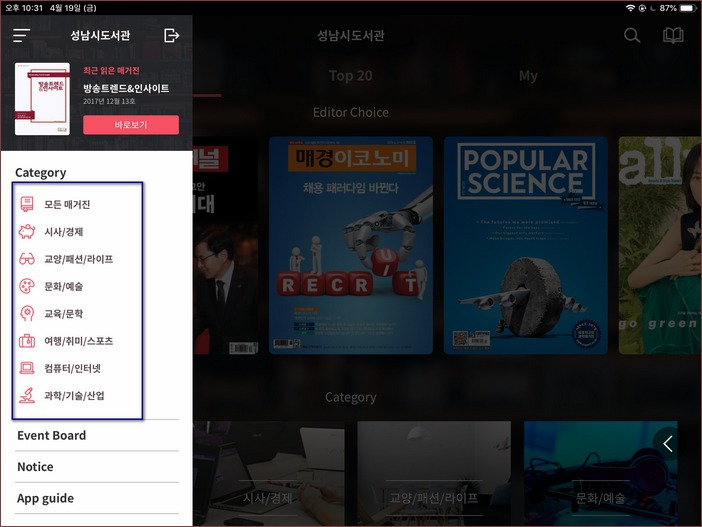This screenshot has width=702, height=527.
Task: Open the 교양/패션/라이프 category card
Action: click(434, 473)
